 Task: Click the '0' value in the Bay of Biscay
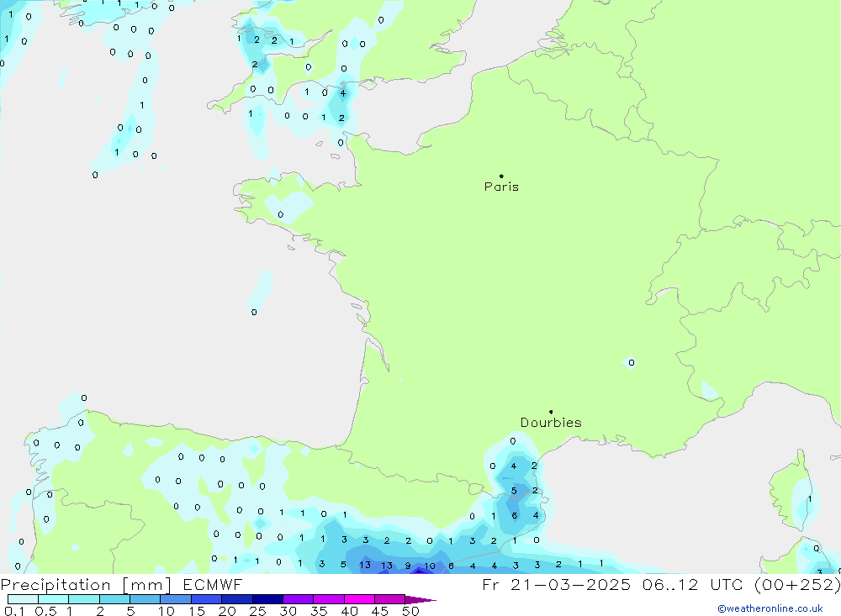pos(254,312)
